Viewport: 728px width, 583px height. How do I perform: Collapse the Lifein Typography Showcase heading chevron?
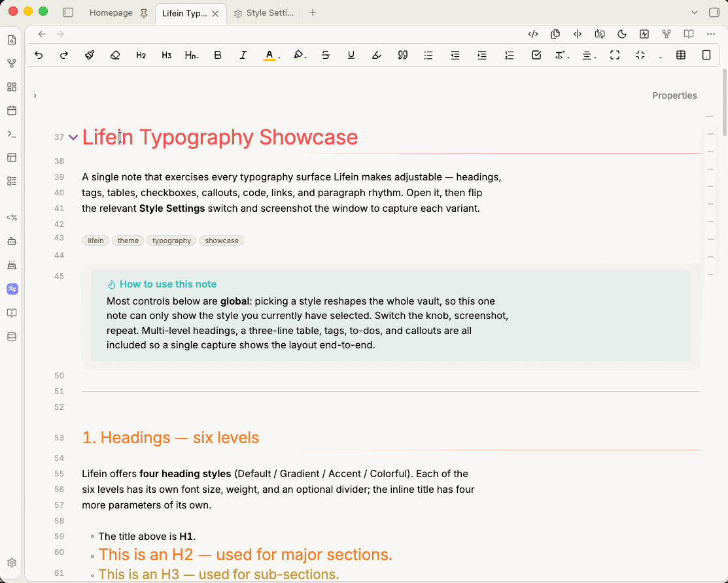click(x=73, y=137)
